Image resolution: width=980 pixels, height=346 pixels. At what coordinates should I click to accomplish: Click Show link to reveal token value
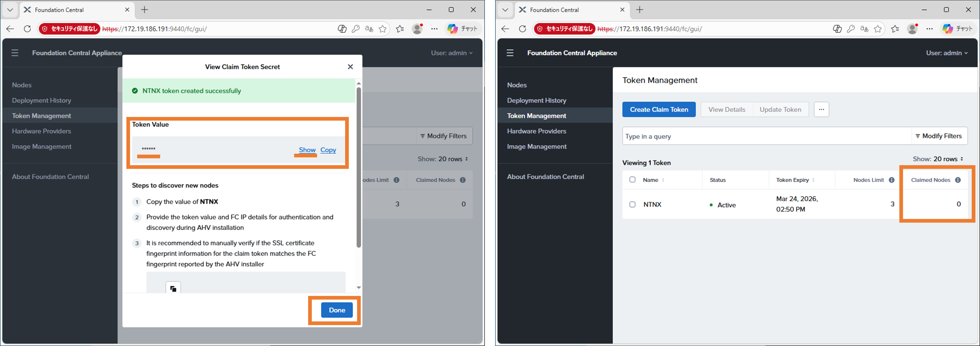[307, 150]
